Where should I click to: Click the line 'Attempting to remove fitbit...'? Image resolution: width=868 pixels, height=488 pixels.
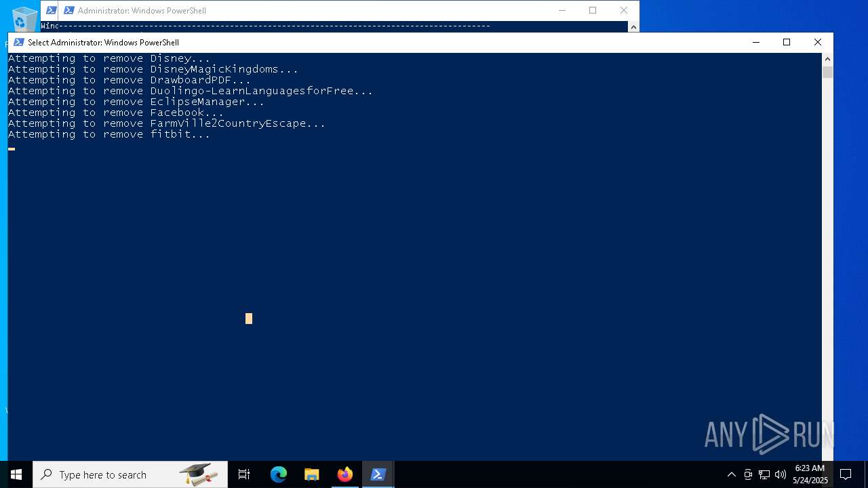coord(109,134)
